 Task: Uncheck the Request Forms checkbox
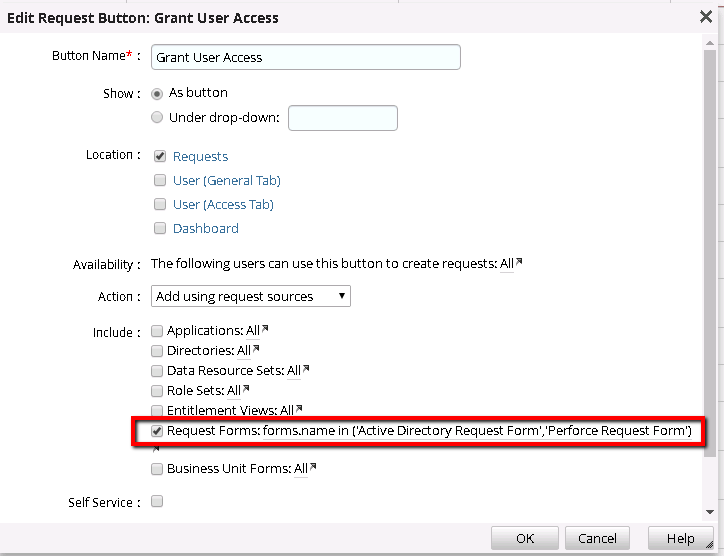click(157, 431)
